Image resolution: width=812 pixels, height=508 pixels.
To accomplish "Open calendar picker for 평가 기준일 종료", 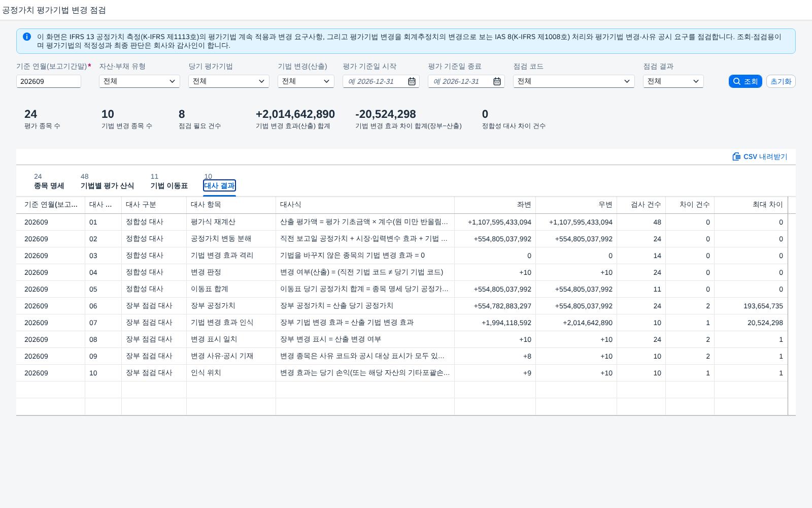I will tap(497, 81).
